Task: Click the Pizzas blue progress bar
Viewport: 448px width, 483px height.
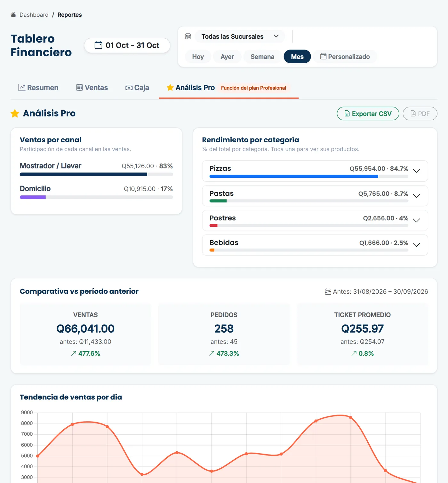Action: tap(294, 176)
